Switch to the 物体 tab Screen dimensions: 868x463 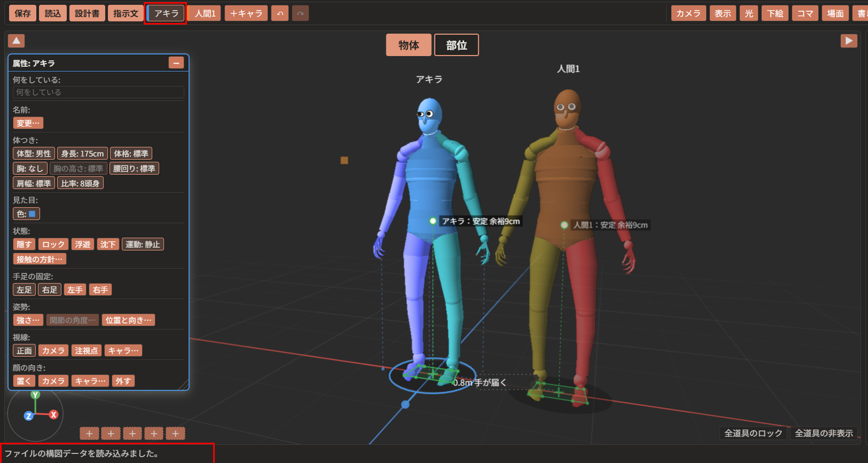pyautogui.click(x=409, y=45)
